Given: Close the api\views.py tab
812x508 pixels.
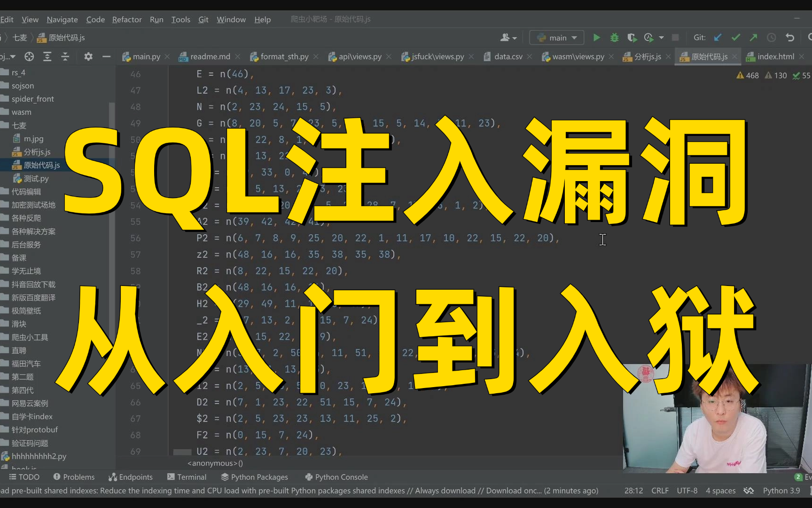Looking at the screenshot, I should pos(389,56).
